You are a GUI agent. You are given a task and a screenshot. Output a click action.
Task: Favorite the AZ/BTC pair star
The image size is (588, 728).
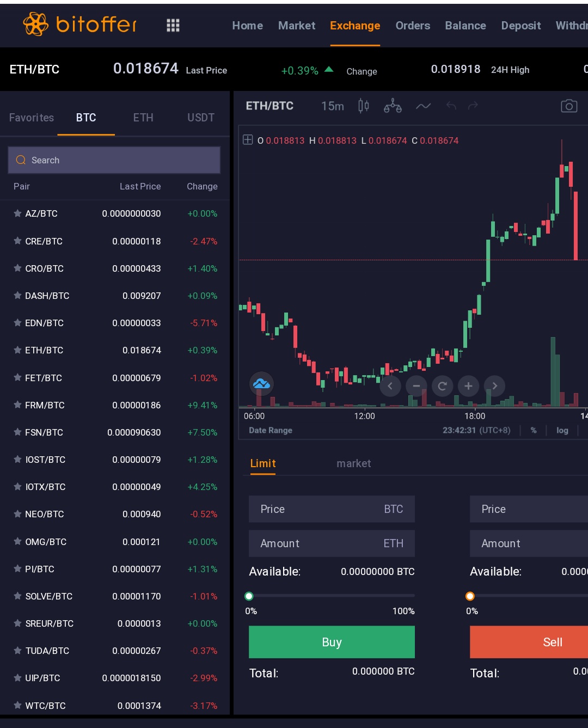pyautogui.click(x=17, y=213)
